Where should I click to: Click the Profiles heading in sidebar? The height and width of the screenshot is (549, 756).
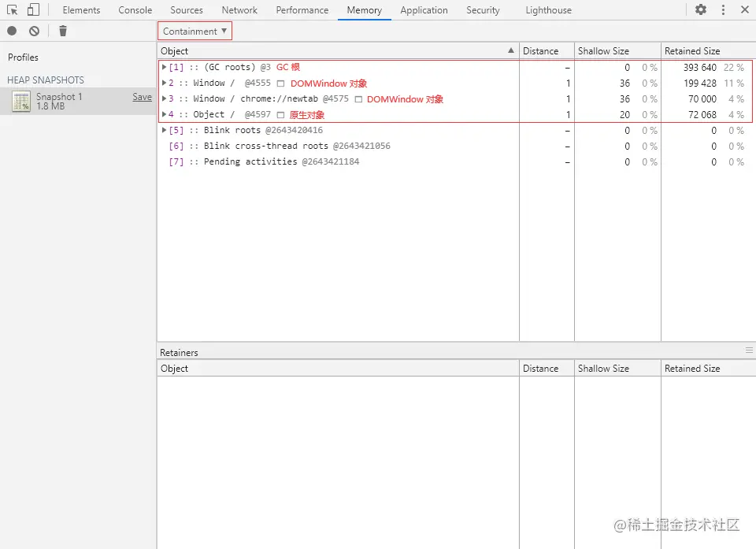tap(23, 57)
